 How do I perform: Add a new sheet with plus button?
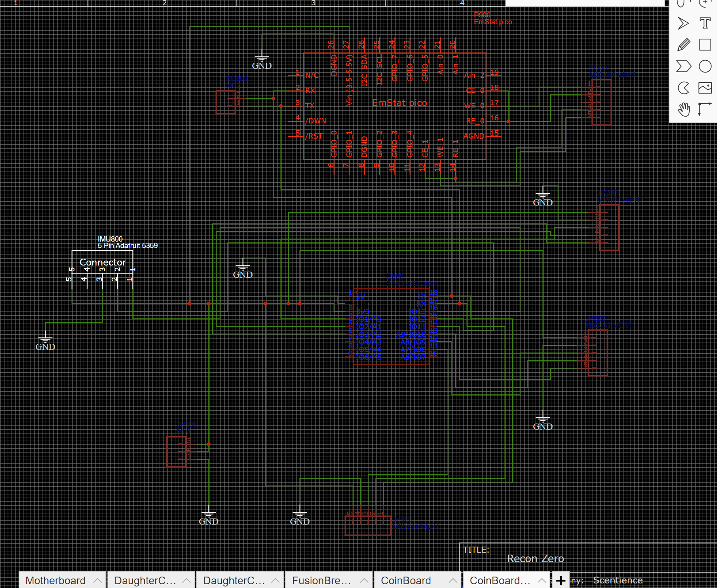click(x=561, y=580)
